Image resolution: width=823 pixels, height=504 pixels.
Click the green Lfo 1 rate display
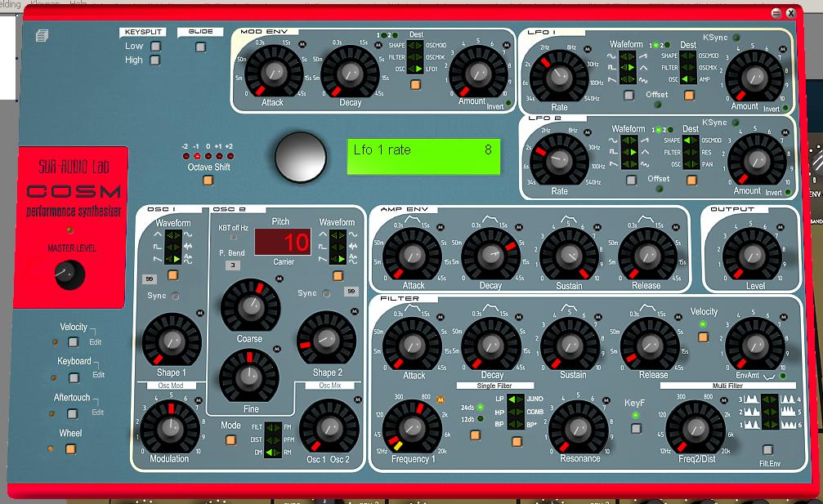pos(423,156)
